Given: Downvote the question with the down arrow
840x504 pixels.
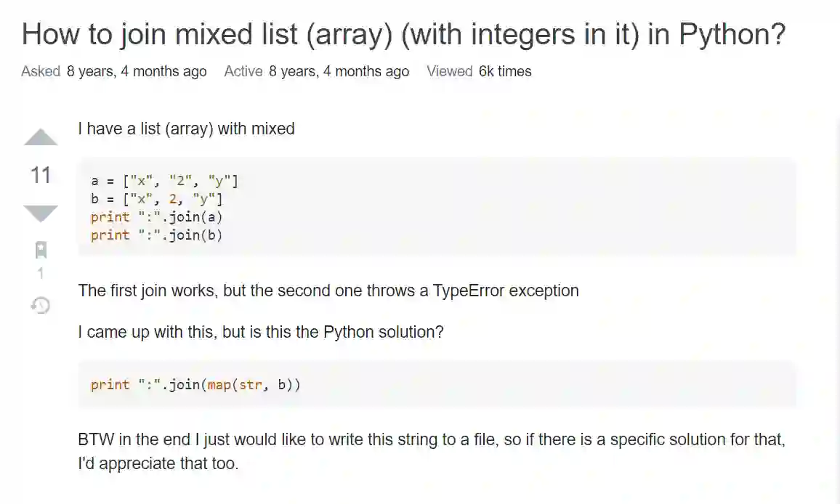Looking at the screenshot, I should tap(41, 213).
